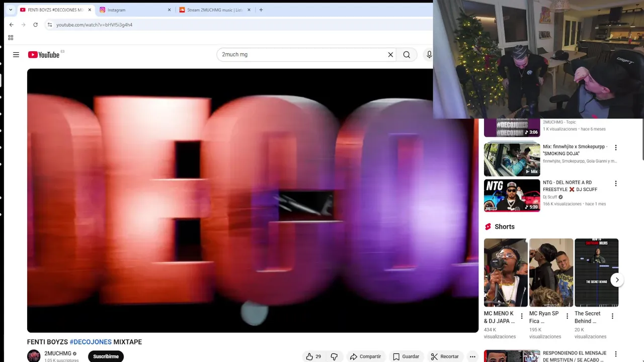The image size is (644, 362).
Task: Go to YouTube home via logo
Action: point(44,55)
